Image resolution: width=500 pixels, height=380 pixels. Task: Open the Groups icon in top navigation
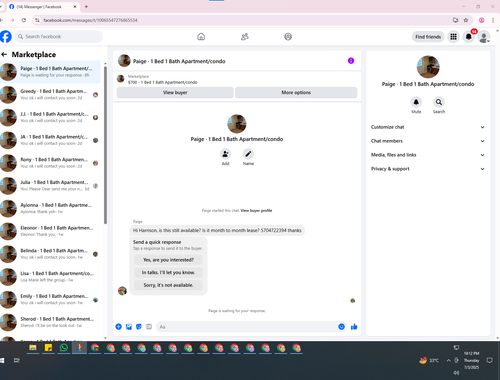coord(288,37)
